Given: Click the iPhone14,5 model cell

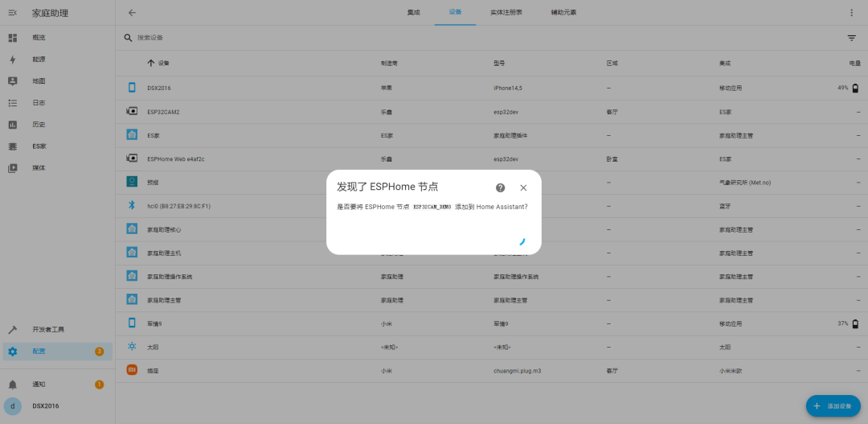Looking at the screenshot, I should pos(508,89).
